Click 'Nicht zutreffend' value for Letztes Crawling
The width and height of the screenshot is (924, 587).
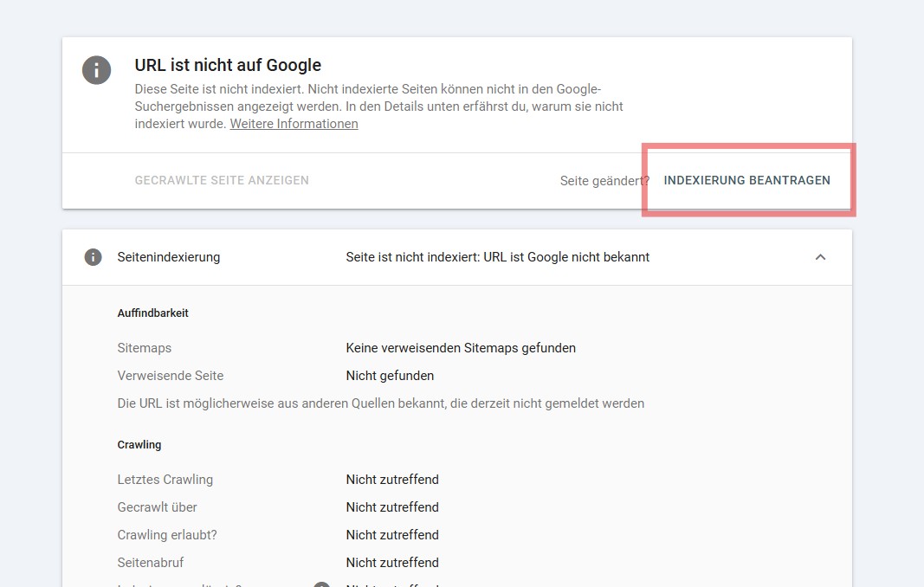[392, 479]
